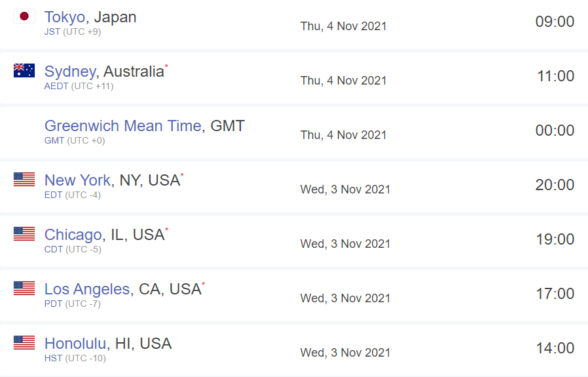Click the HST timezone abbreviation link
This screenshot has height=377, width=588.
(53, 358)
